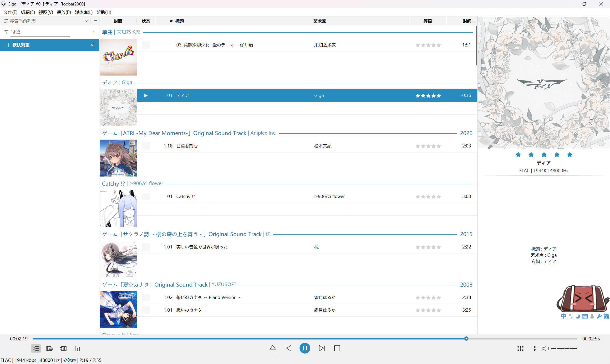Screen dimensions: 610x364
Task: Toggle the IME moon night mode icon
Action: (x=578, y=316)
